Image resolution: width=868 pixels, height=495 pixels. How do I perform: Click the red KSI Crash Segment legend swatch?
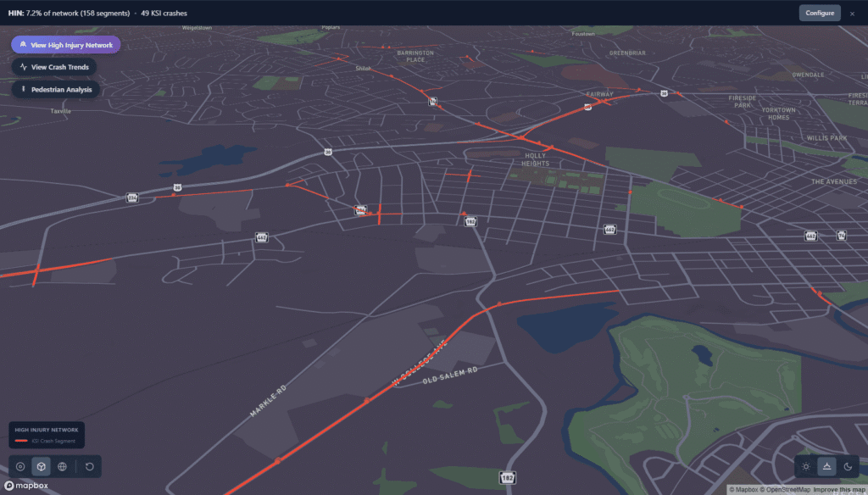tap(23, 442)
